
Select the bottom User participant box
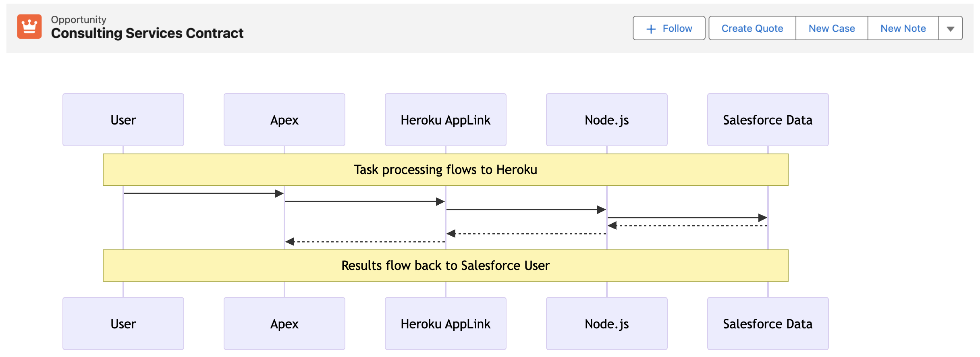[x=123, y=324]
